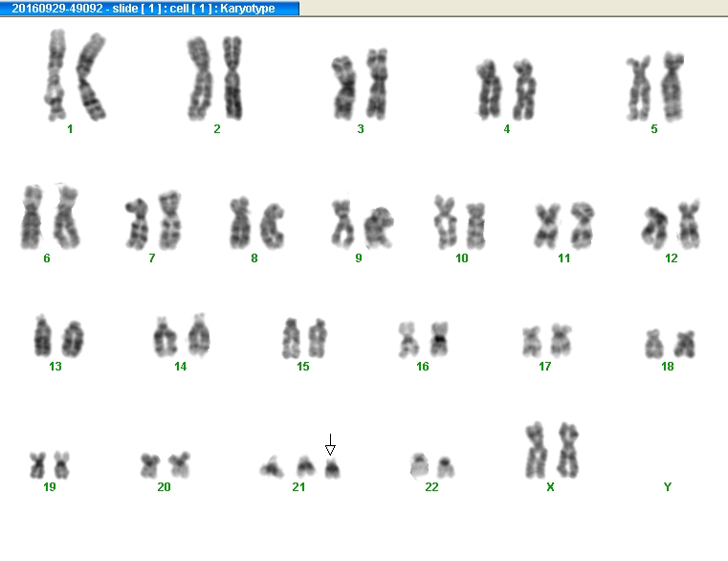728x561 pixels.
Task: Click the green label '14'
Action: 180,367
